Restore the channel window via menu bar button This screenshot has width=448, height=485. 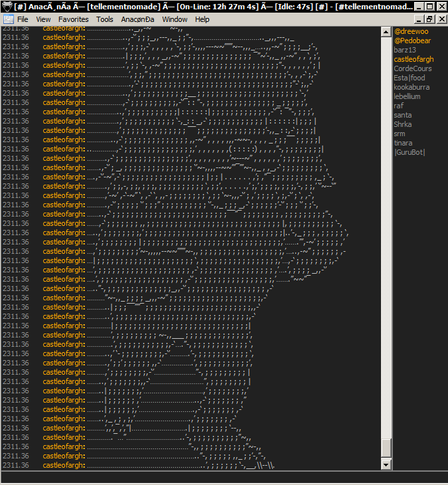pos(429,19)
